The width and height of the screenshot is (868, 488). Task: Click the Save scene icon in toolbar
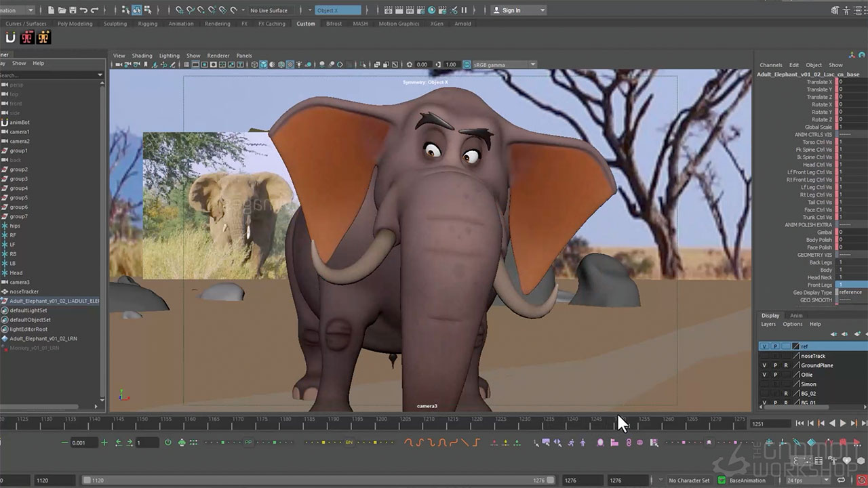pos(73,10)
